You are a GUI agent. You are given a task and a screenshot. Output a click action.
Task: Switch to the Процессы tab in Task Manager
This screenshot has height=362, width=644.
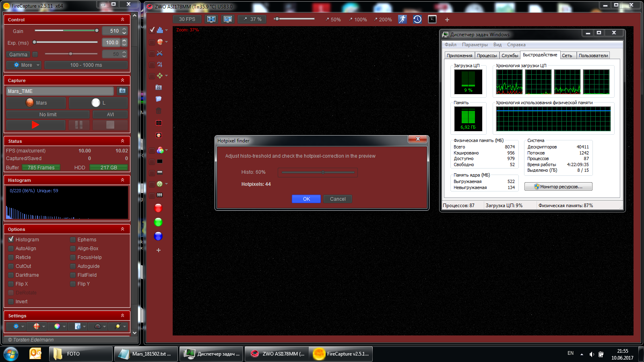click(x=487, y=56)
